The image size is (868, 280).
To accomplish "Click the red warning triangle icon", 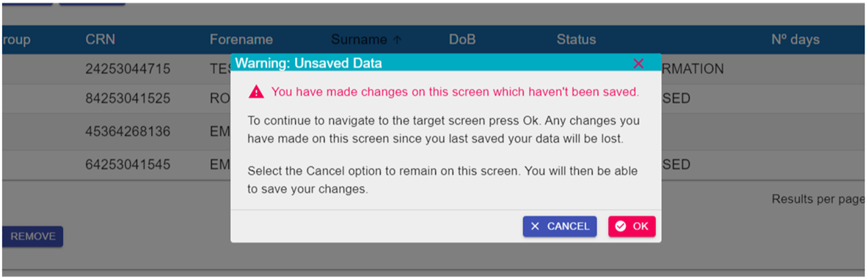I will 256,92.
